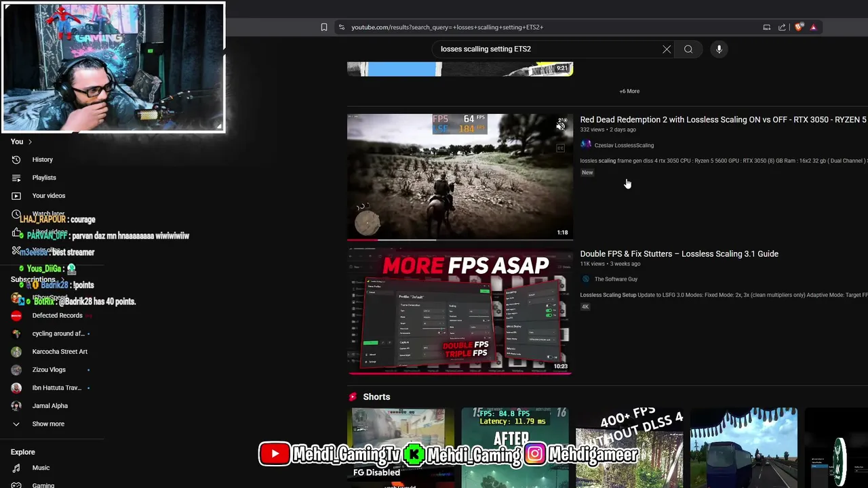Open Defected Records channel
Image resolution: width=868 pixels, height=488 pixels.
(x=57, y=315)
